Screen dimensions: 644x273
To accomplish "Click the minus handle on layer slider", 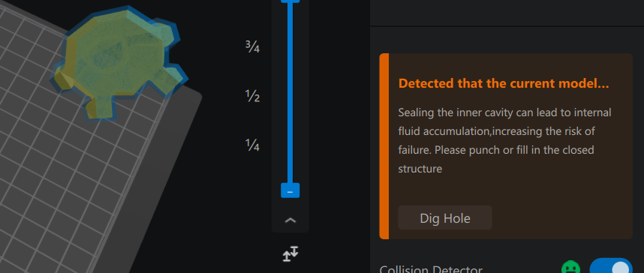I will (290, 191).
